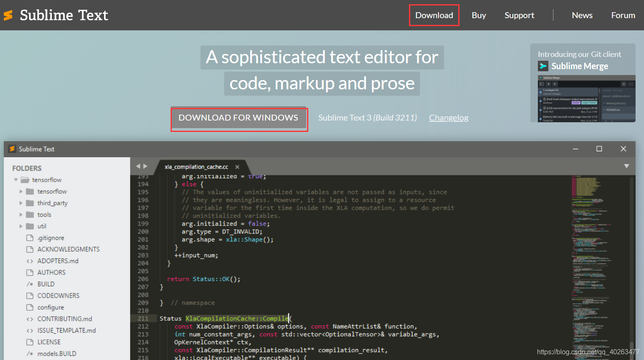Click the AUTHORS file icon
This screenshot has height=360, width=644.
click(x=30, y=273)
